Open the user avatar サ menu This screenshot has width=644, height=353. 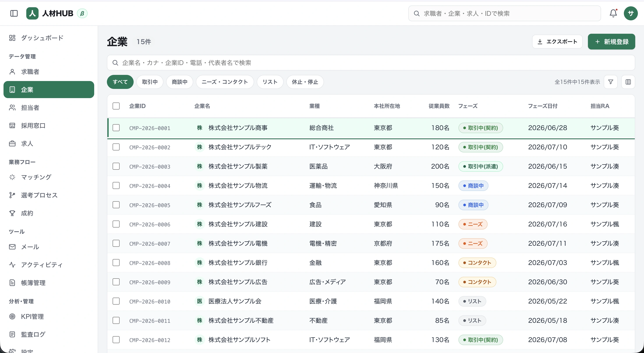(630, 13)
